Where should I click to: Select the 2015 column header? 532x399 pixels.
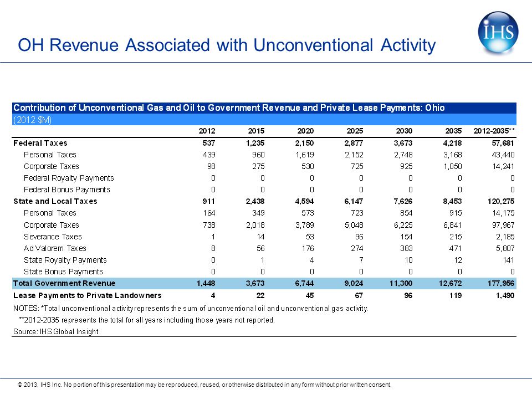(x=256, y=131)
